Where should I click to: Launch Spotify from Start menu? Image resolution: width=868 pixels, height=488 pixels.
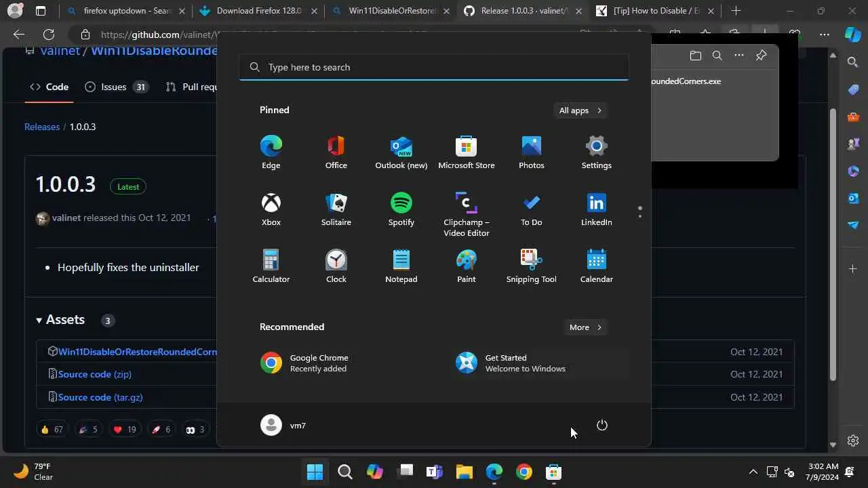click(x=401, y=209)
